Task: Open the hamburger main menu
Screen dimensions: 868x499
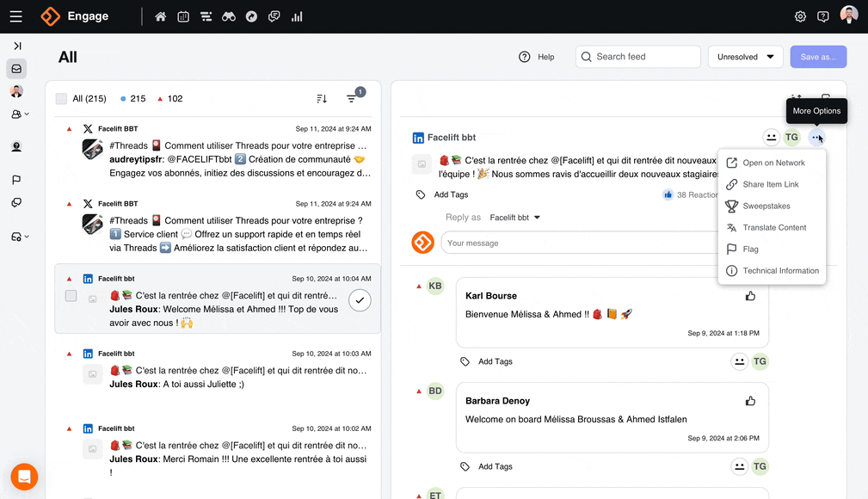Action: click(x=16, y=16)
